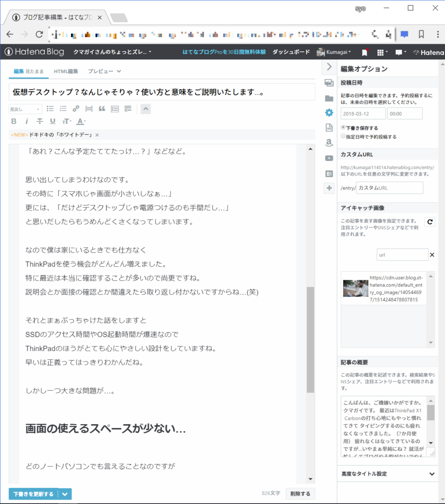The image size is (445, 504).
Task: Insert the read-more break icon
Action: 89,109
